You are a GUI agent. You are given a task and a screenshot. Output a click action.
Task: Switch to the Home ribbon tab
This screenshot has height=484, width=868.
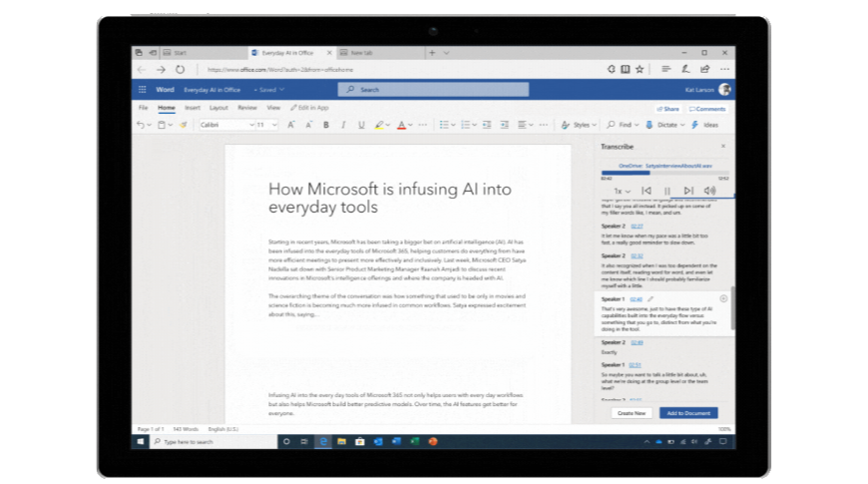coord(166,108)
